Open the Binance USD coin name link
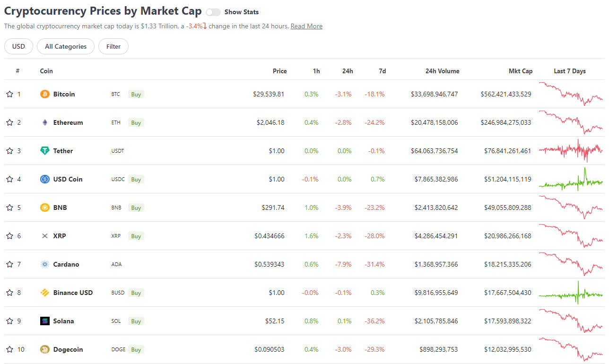609x364 pixels. 73,293
